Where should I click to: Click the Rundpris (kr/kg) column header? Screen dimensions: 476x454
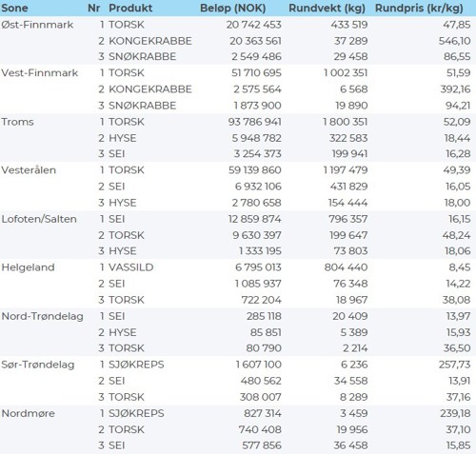(x=419, y=8)
